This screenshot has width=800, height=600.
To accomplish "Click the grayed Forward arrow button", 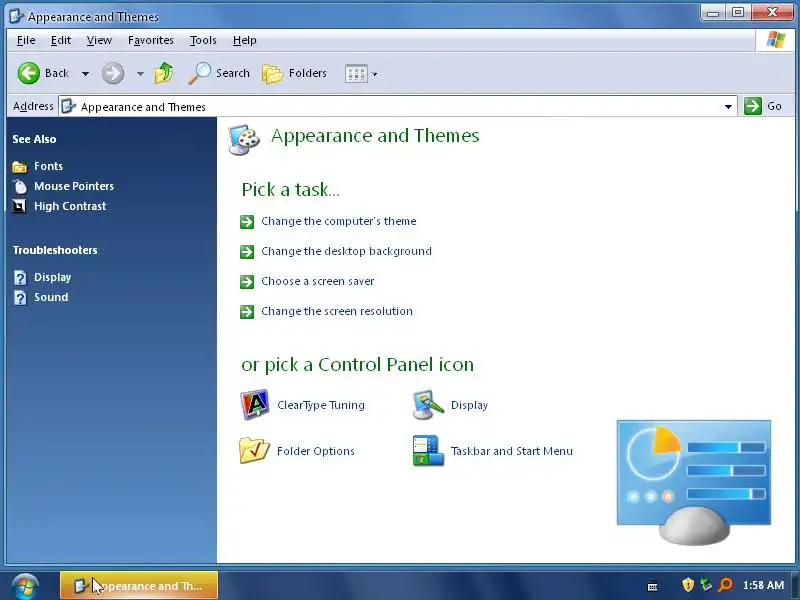I will [113, 73].
